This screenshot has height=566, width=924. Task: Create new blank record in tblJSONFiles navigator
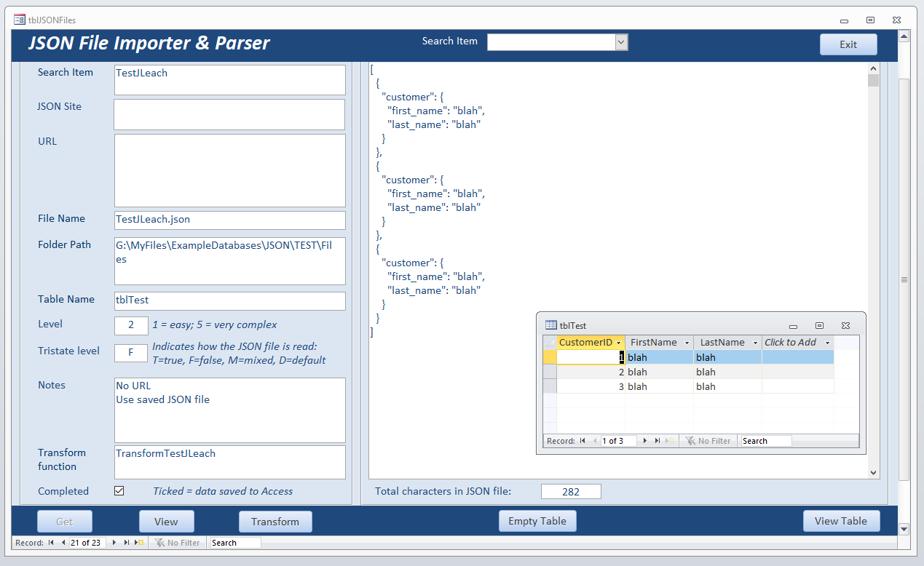click(x=139, y=543)
